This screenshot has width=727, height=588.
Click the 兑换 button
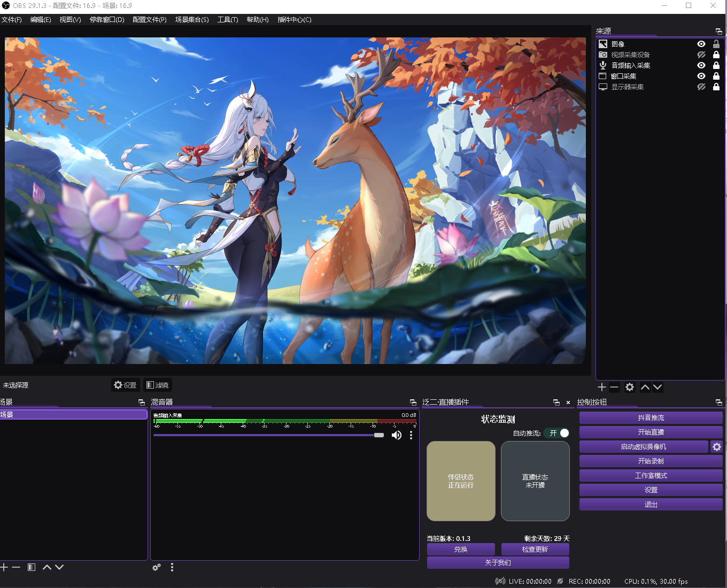(461, 550)
